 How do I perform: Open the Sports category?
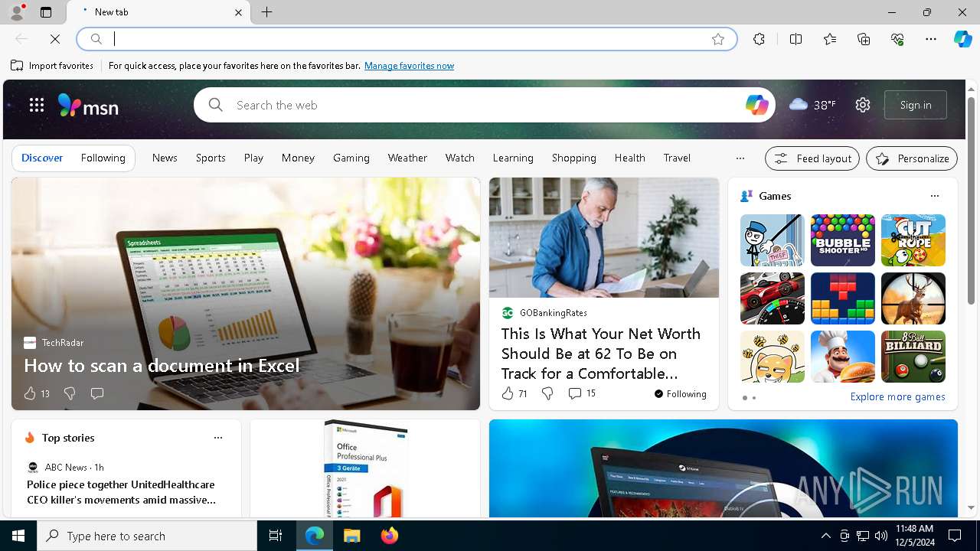211,158
